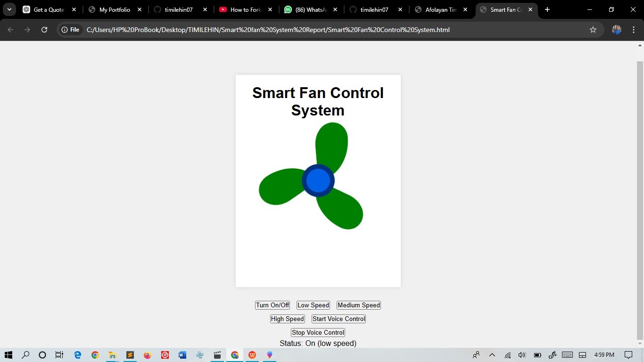
Task: Click the Chrome profile avatar
Action: (x=617, y=30)
